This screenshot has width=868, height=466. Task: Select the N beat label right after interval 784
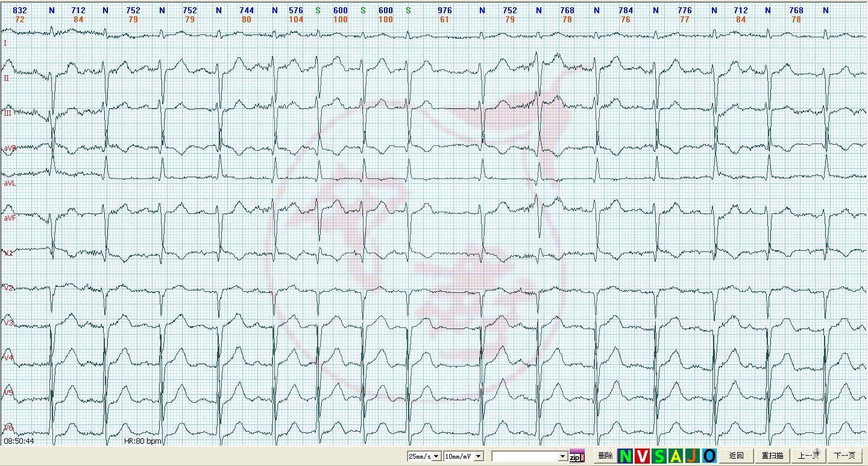(656, 10)
